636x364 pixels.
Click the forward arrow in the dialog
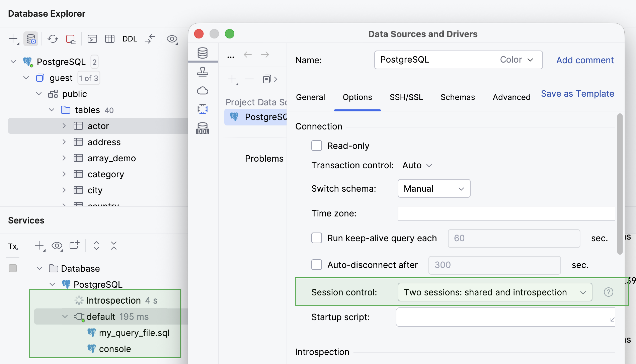click(265, 55)
